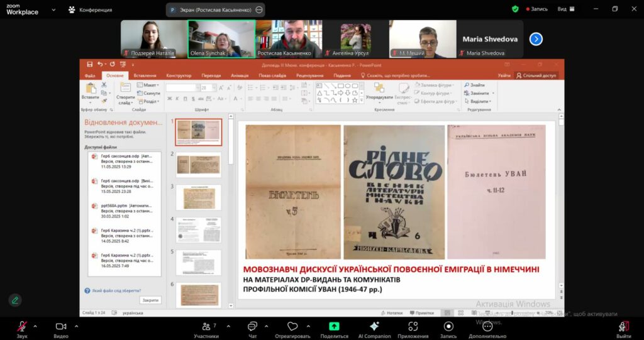Toggle underline П formatting

pos(186,99)
